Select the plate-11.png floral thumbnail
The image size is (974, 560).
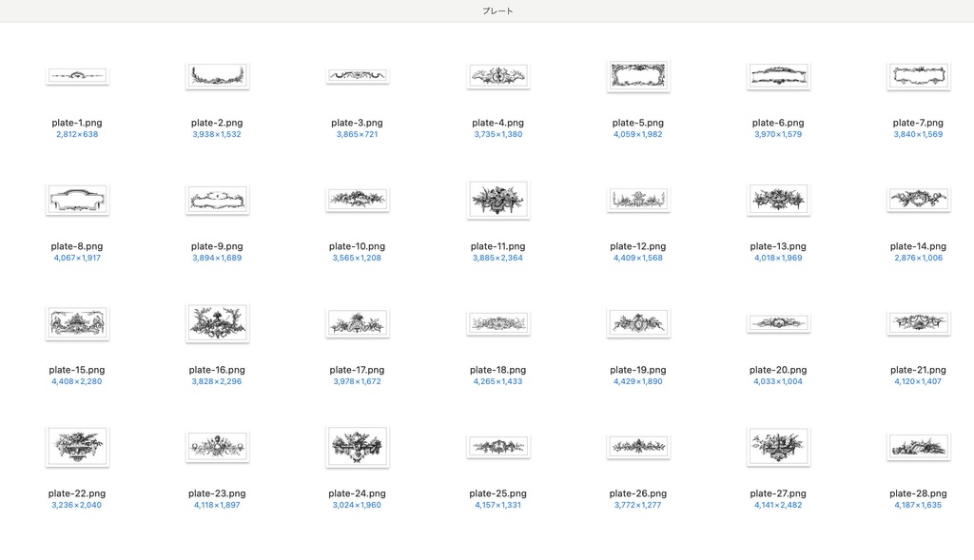click(x=498, y=200)
